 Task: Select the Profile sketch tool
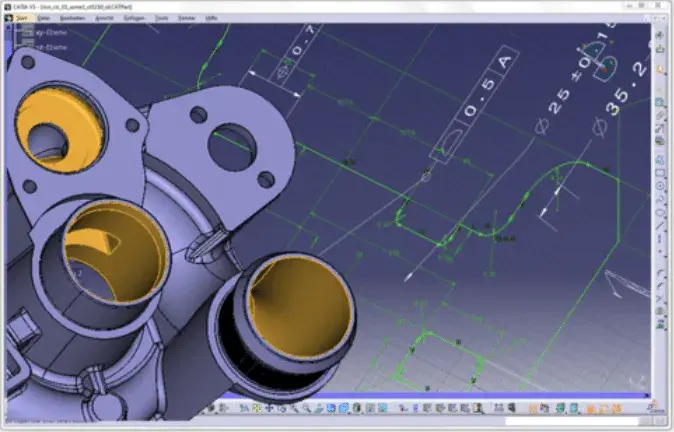(660, 160)
